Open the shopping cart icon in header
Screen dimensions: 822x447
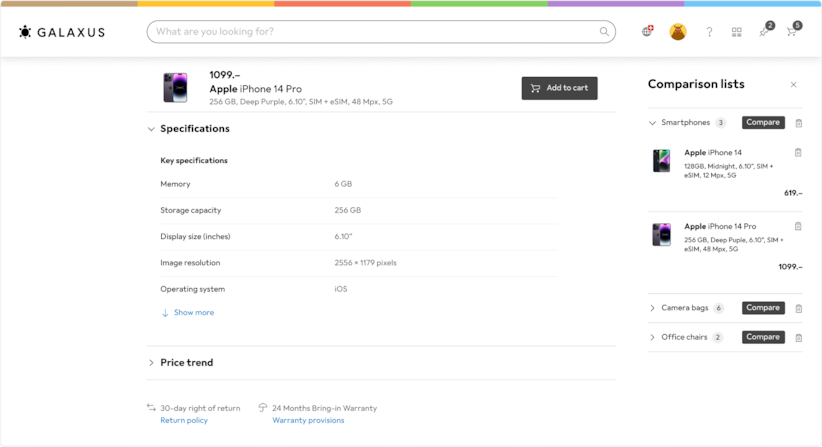(791, 32)
